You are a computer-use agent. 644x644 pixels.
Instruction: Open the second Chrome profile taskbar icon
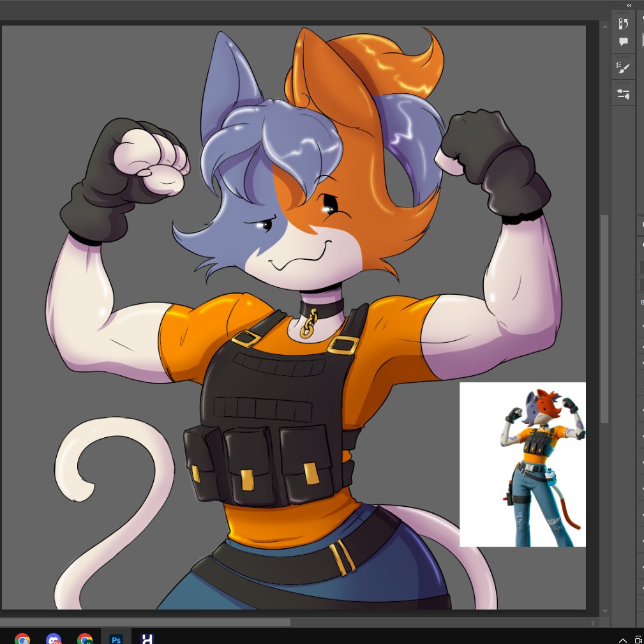click(x=85, y=640)
